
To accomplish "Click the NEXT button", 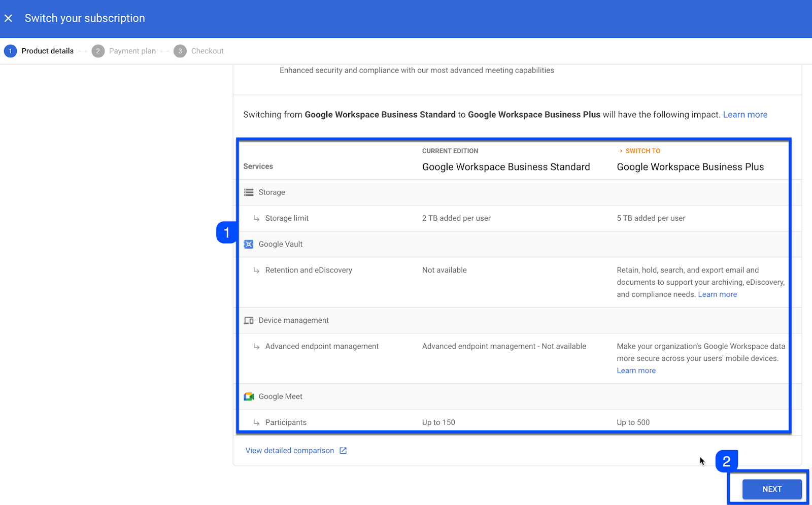I will click(x=772, y=489).
